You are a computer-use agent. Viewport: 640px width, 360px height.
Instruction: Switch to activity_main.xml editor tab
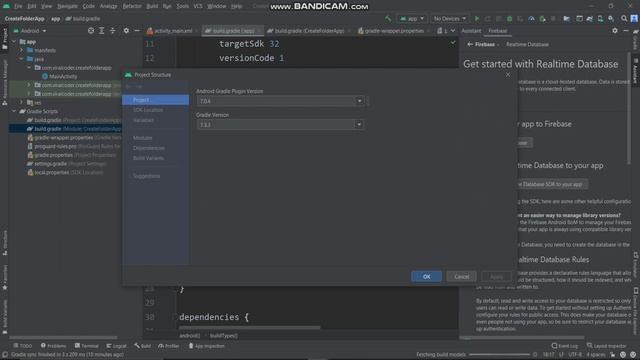(172, 31)
